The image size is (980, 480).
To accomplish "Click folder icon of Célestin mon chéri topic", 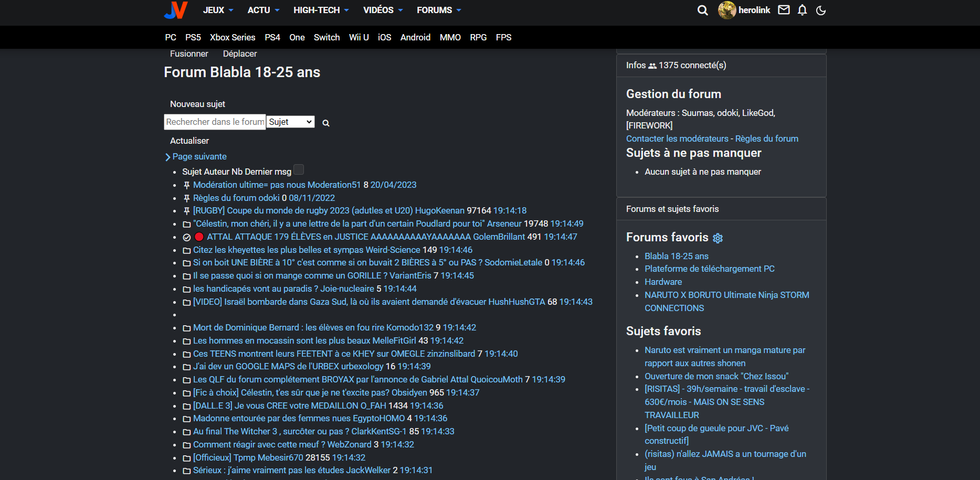I will point(186,224).
